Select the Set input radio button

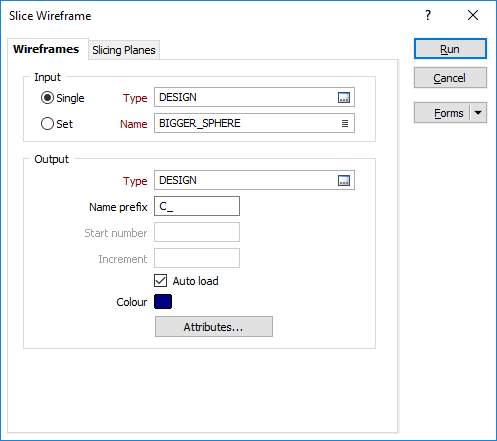click(x=47, y=124)
